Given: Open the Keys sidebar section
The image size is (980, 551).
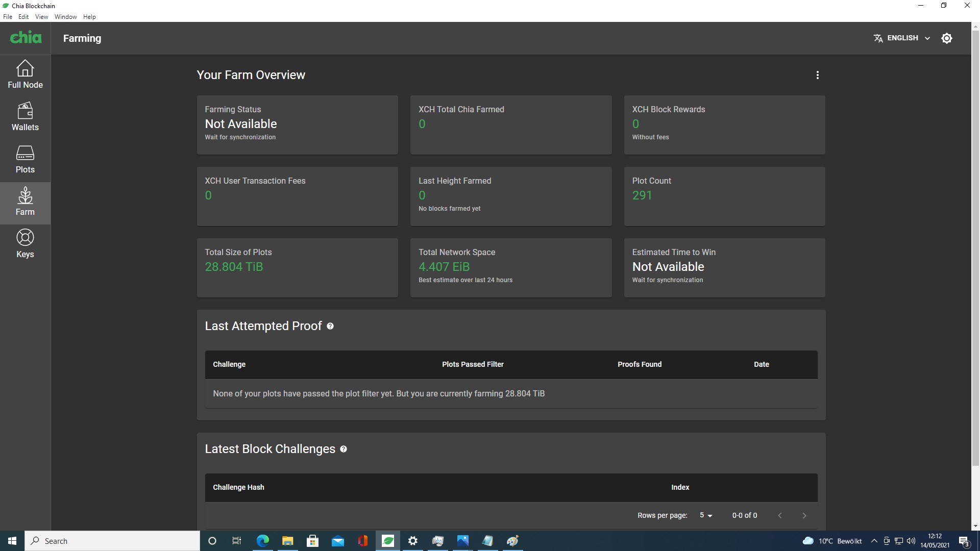Looking at the screenshot, I should coord(25,244).
